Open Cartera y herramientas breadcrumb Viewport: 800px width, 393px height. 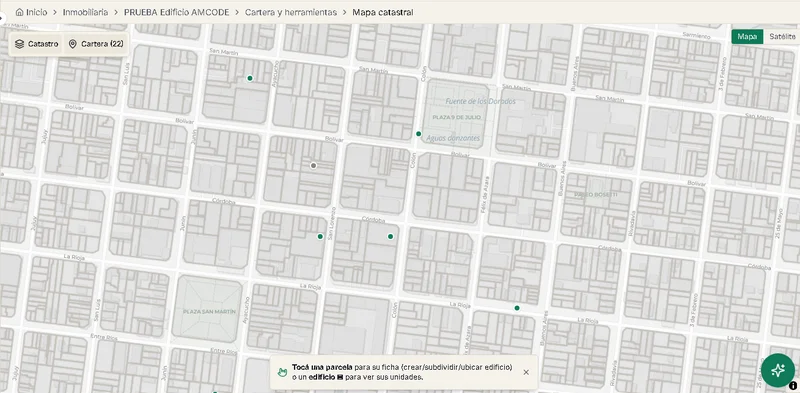pyautogui.click(x=291, y=12)
